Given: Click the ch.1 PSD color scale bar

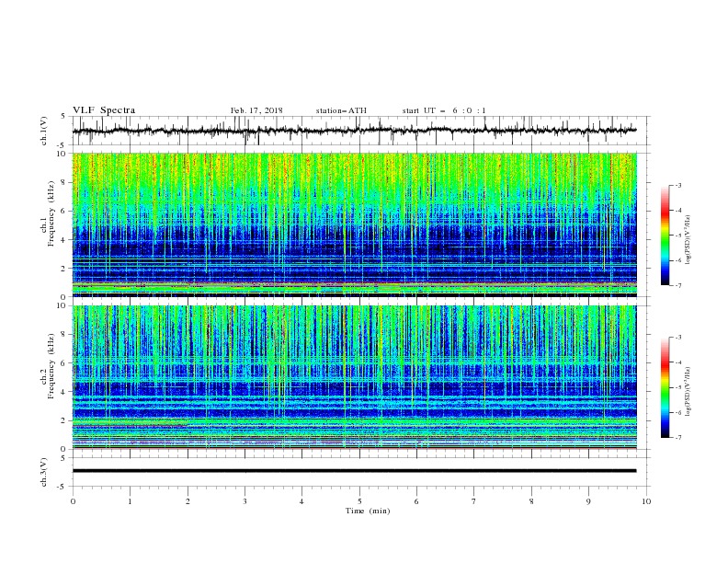Looking at the screenshot, I should click(665, 236).
